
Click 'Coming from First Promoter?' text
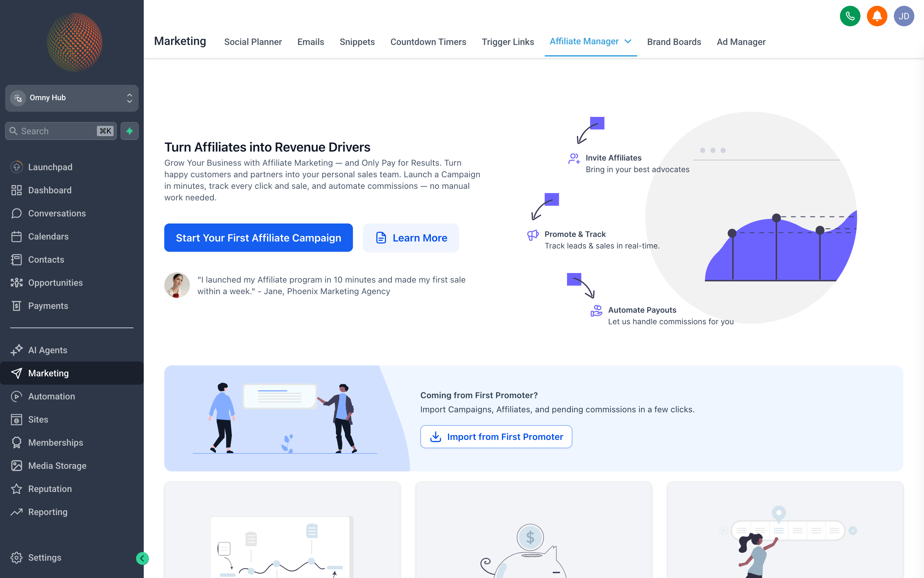479,395
